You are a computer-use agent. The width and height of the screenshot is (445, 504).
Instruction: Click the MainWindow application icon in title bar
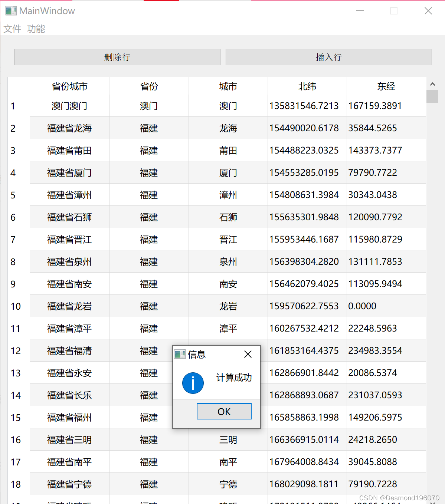pos(10,11)
